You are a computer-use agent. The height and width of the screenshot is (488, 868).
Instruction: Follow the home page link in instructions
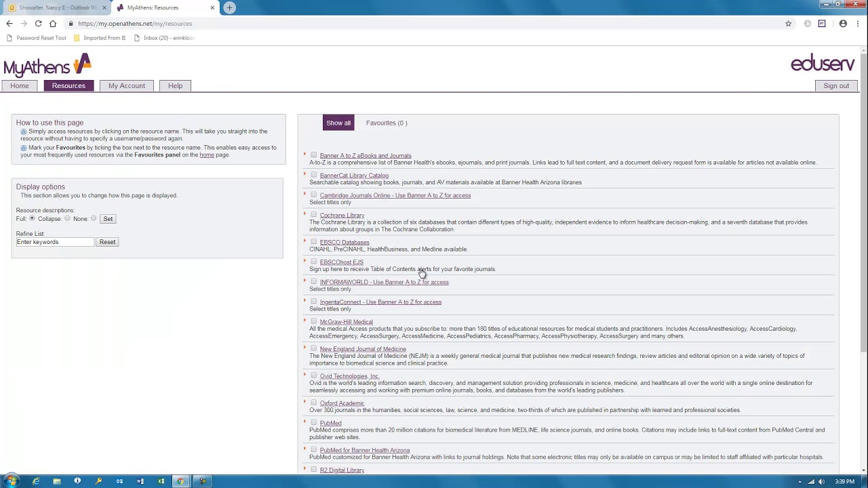click(x=207, y=155)
